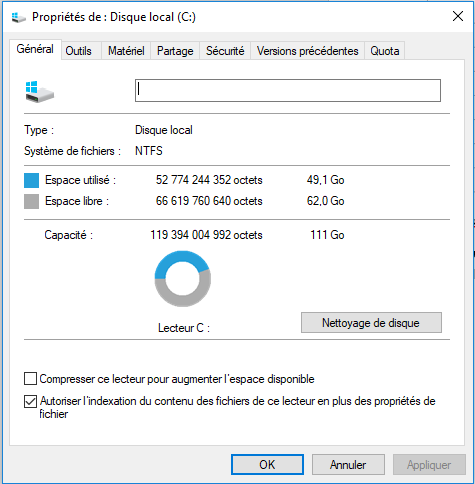Screen dimensions: 475x484
Task: Open the Versions précédentes tab
Action: [x=307, y=51]
